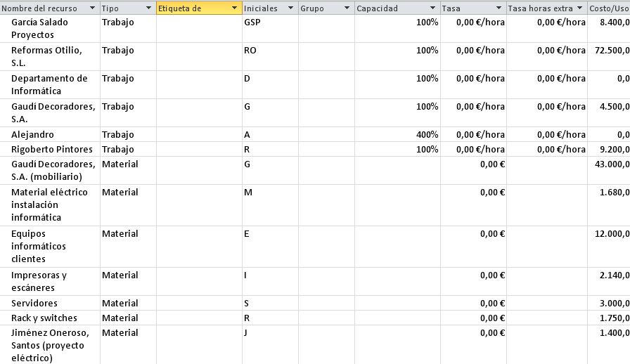Click the GSP initials cell
The width and height of the screenshot is (630, 364).
[x=270, y=22]
